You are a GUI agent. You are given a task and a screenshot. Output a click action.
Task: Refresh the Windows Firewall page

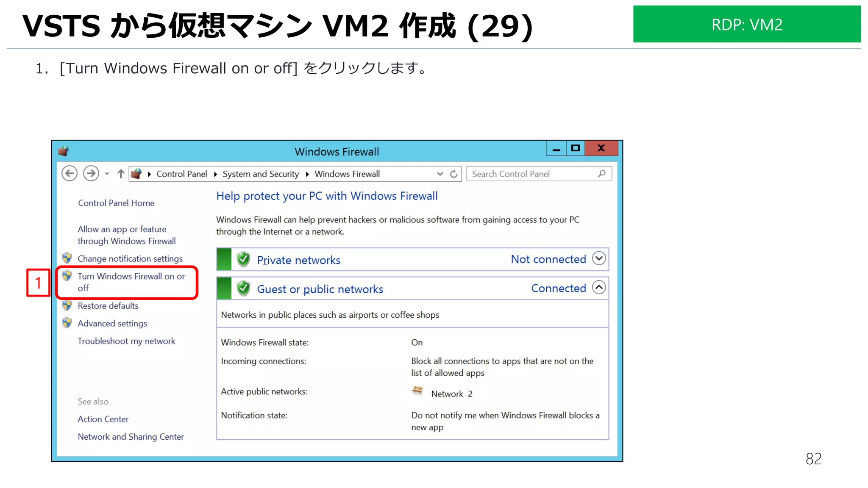tap(454, 174)
